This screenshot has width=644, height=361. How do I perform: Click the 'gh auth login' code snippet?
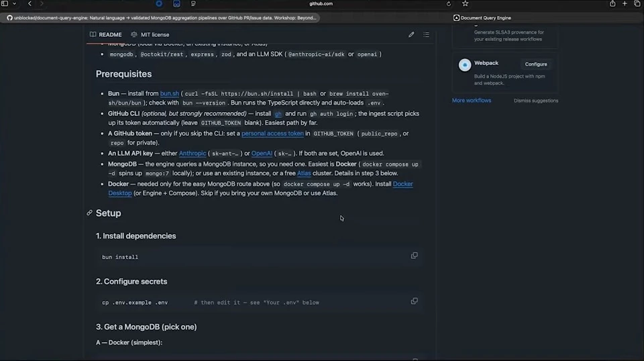pos(331,114)
